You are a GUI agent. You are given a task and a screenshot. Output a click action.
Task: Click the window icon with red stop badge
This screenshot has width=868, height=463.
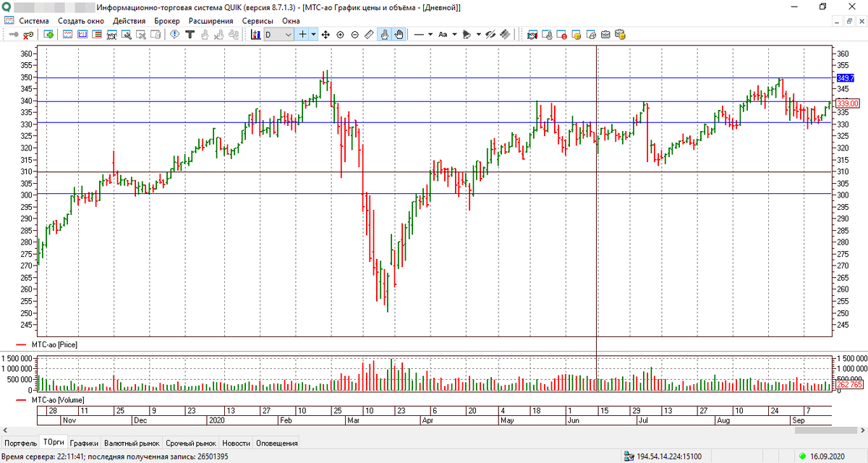click(562, 34)
